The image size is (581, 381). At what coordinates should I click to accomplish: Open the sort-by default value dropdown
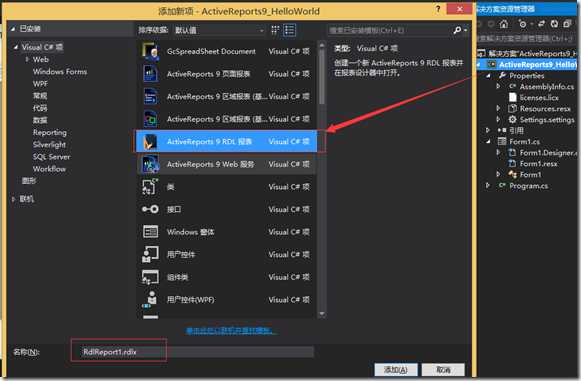tap(219, 30)
